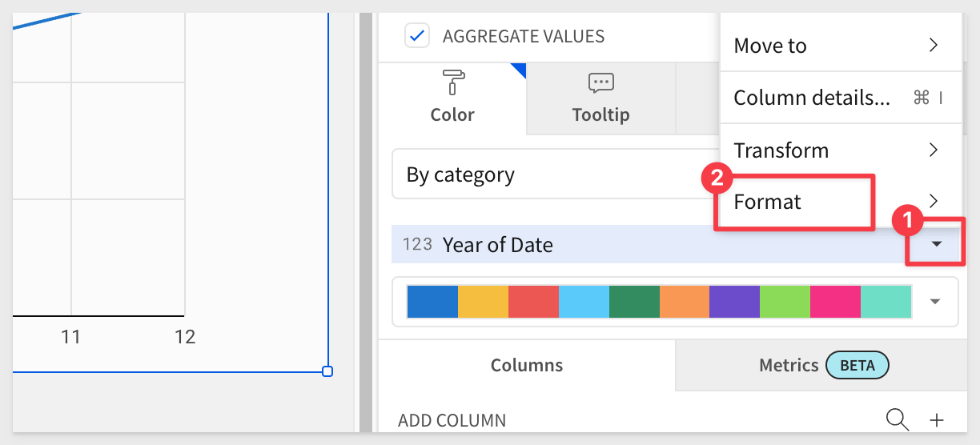Click the add column plus icon
This screenshot has width=980, height=445.
(937, 419)
